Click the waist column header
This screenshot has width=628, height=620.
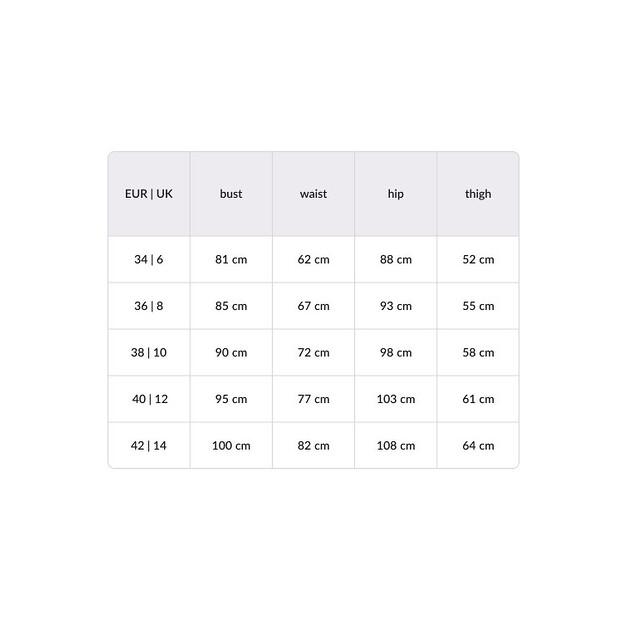tap(313, 194)
